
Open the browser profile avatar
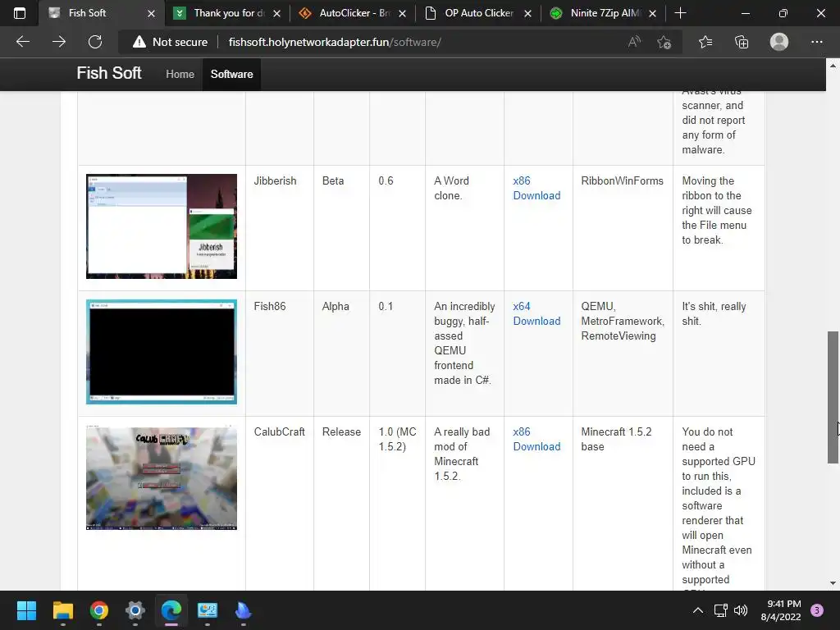pos(779,42)
